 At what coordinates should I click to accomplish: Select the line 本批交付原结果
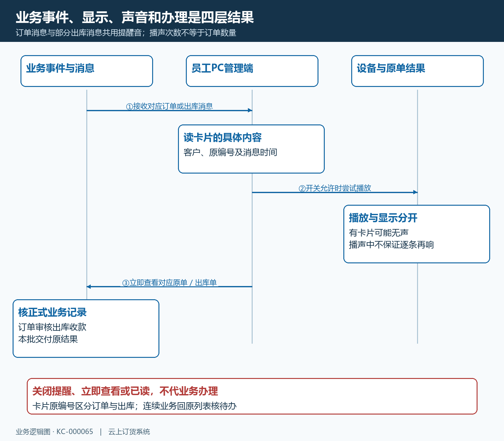point(48,339)
